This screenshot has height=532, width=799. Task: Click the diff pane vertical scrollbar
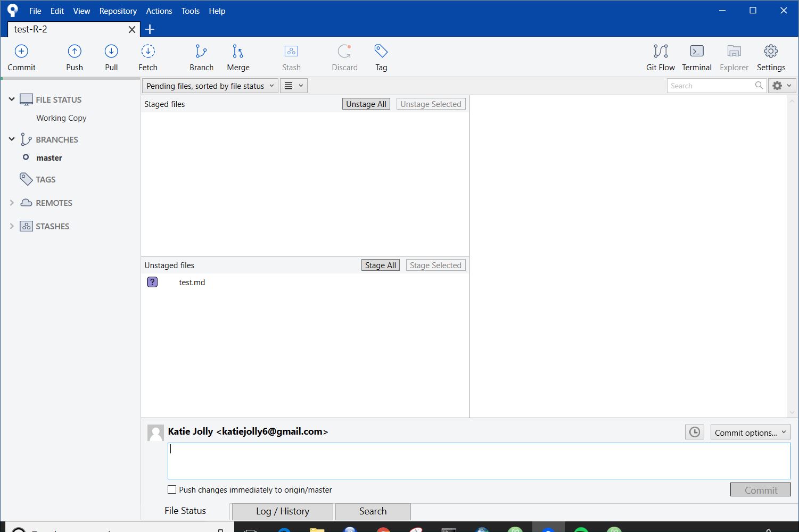(x=792, y=256)
